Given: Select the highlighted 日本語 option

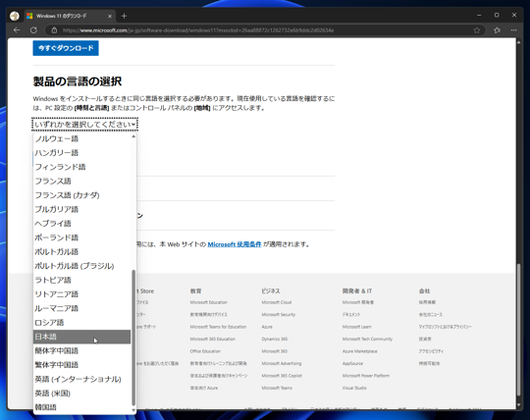Looking at the screenshot, I should point(81,337).
